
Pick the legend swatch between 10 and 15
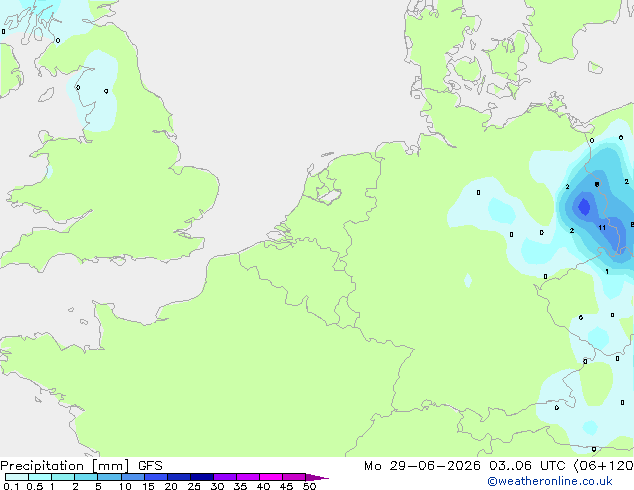coord(133,477)
